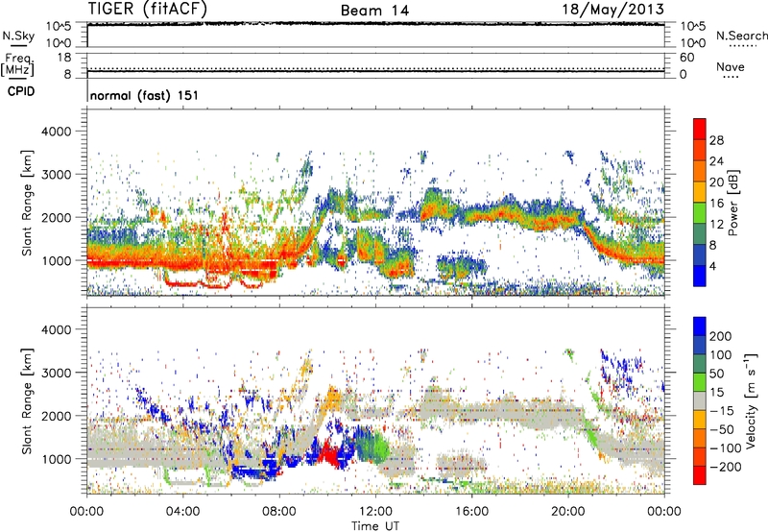Image resolution: width=768 pixels, height=532 pixels.
Task: Click the 2000 tick of power panel
Action: click(x=57, y=217)
